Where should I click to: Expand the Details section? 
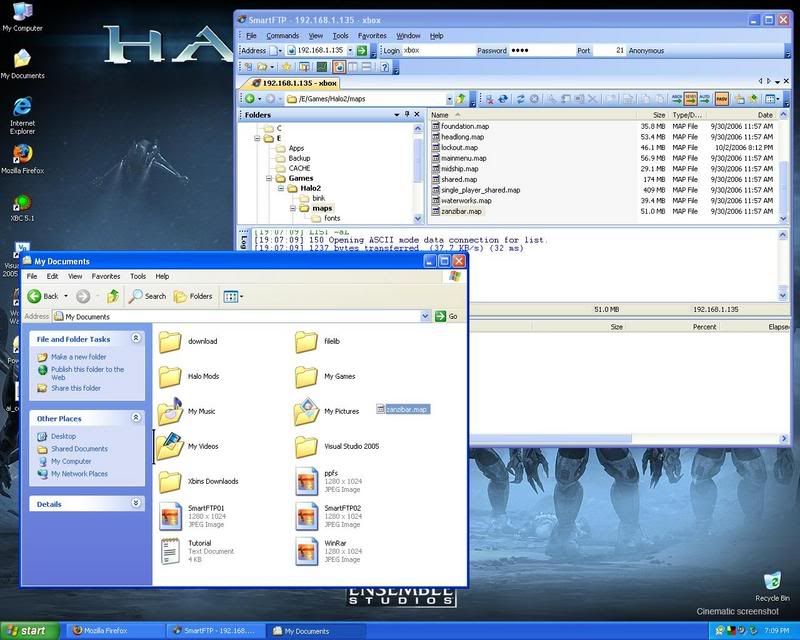[x=136, y=503]
